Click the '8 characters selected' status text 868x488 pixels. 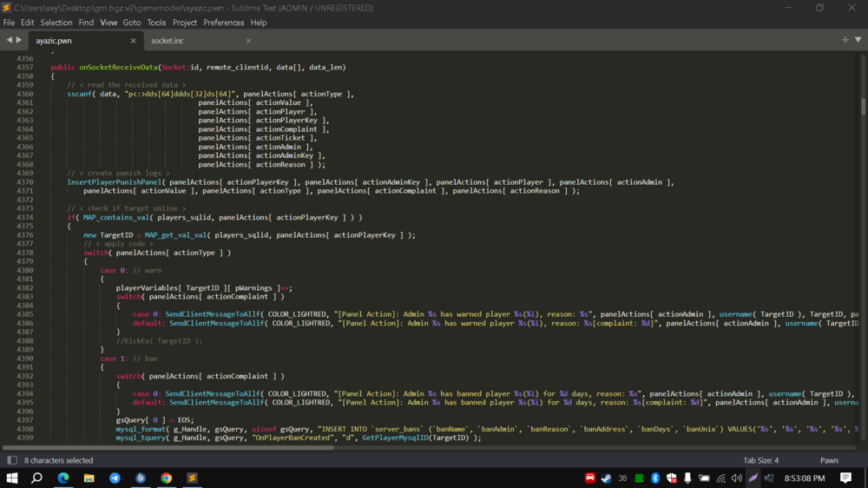[x=59, y=460]
